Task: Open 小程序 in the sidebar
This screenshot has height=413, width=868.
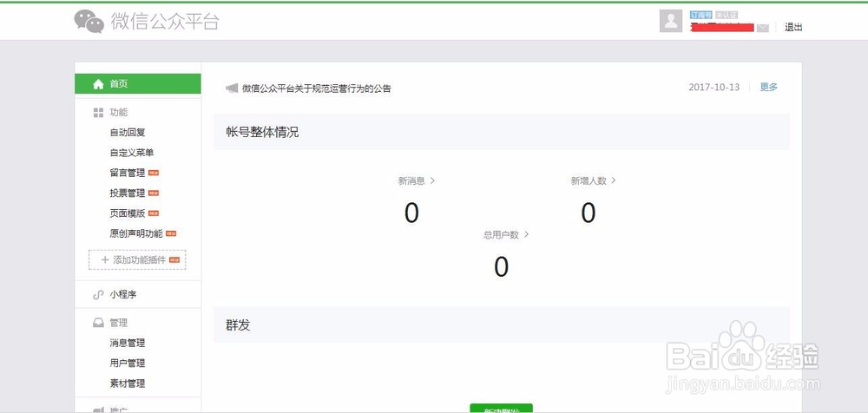Action: 123,294
